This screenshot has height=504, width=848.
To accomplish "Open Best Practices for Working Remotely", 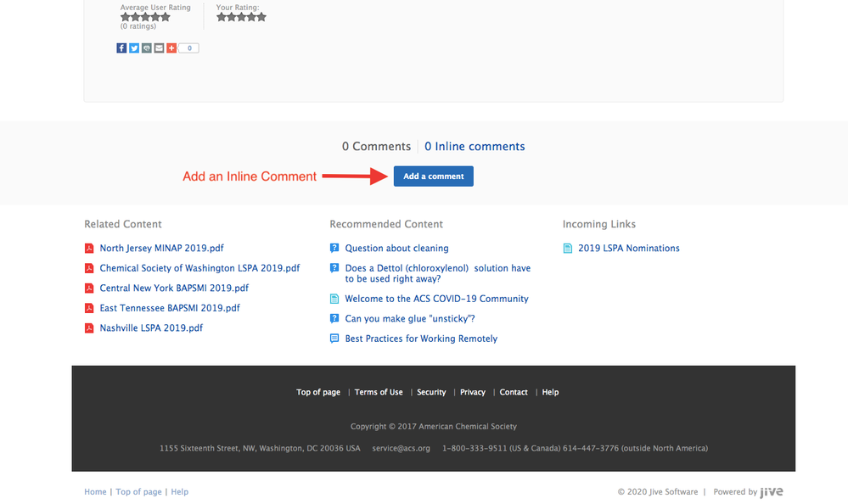I will point(421,339).
